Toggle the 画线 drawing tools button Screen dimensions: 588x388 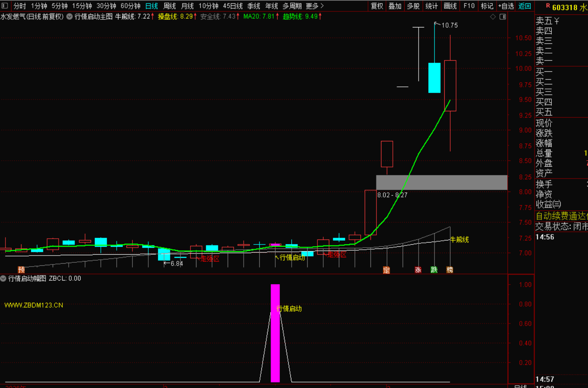pos(450,6)
